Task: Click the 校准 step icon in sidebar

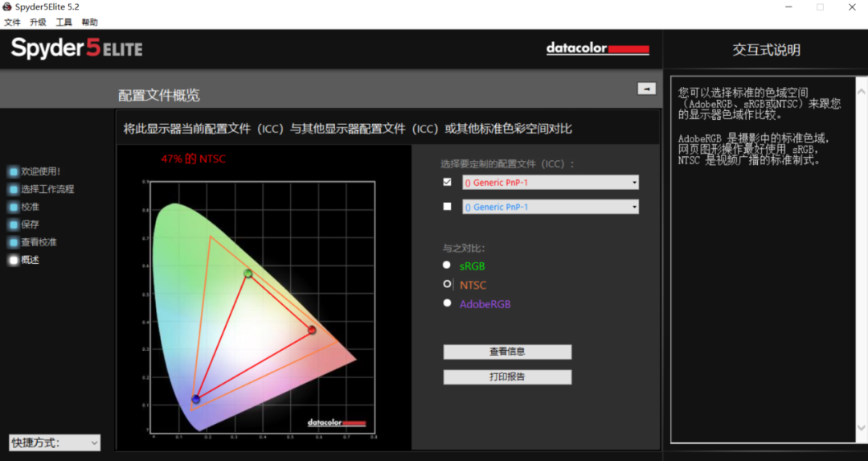Action: 14,207
